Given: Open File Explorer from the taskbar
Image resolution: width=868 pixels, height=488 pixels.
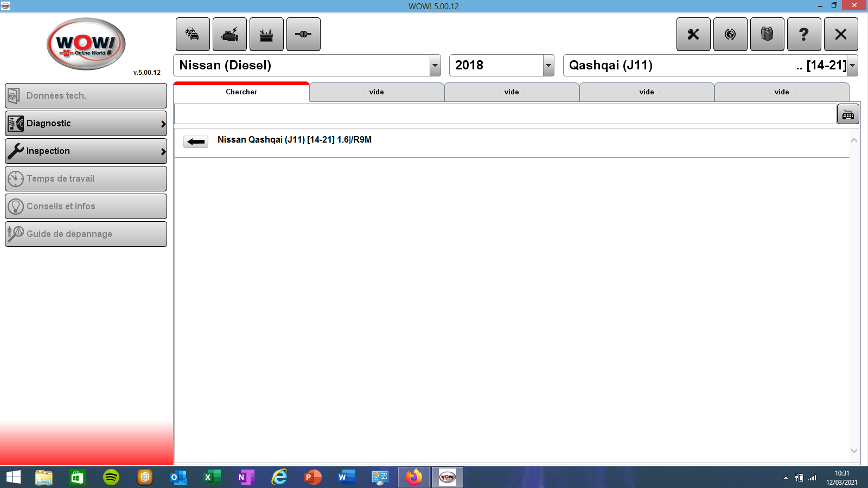Looking at the screenshot, I should 44,477.
